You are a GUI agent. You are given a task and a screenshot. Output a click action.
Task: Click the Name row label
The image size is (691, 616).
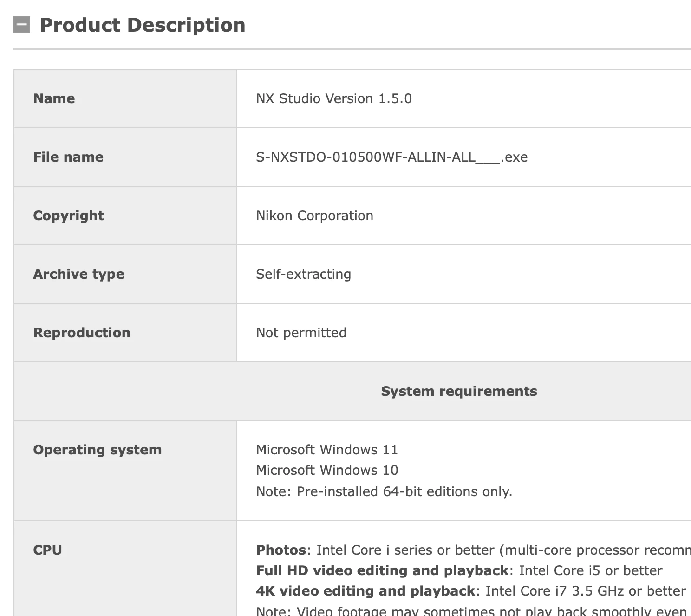54,98
